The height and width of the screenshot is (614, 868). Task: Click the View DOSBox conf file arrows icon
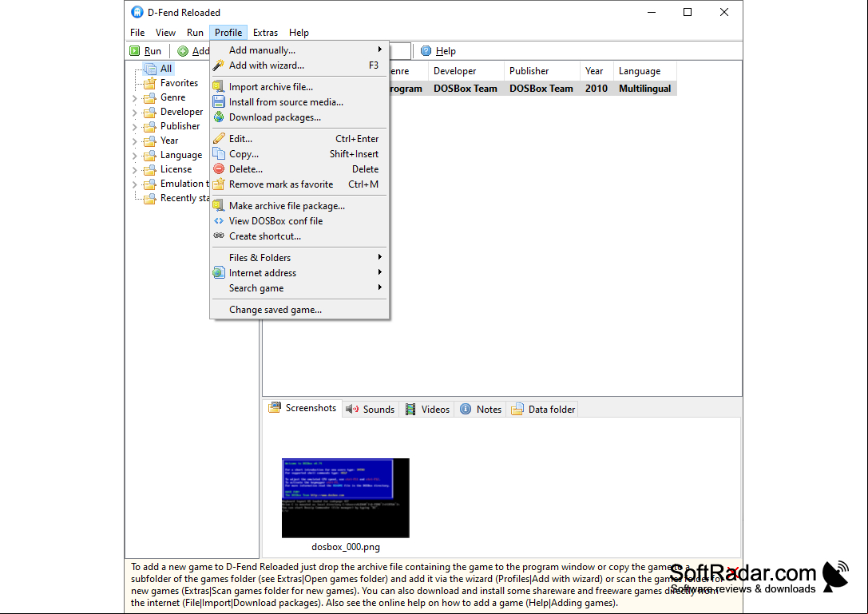point(220,221)
